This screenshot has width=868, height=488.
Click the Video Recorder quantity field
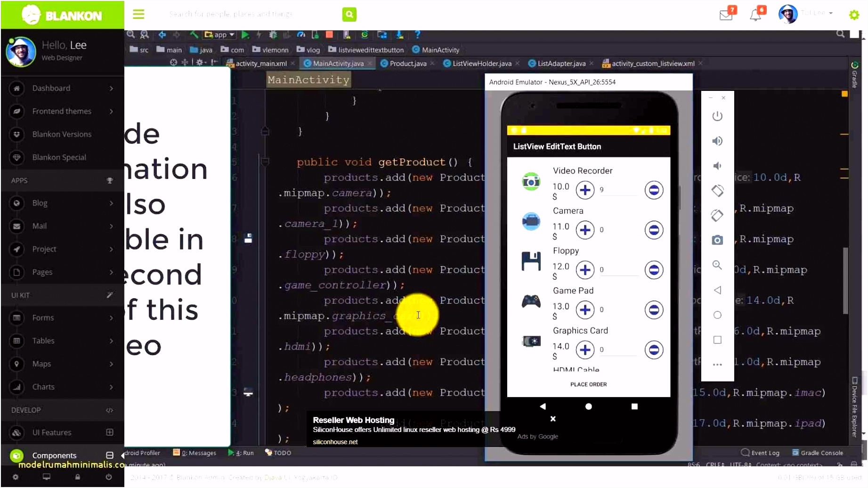pos(617,190)
